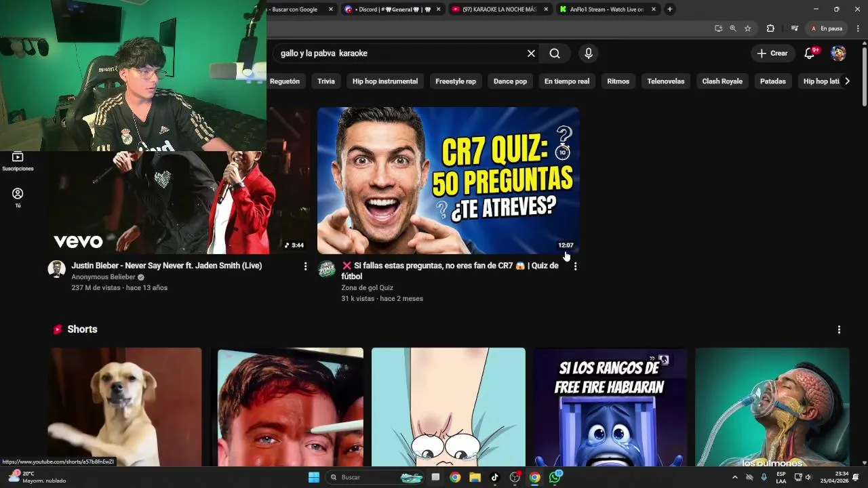868x488 pixels.
Task: Clear the search box with the X icon
Action: pos(531,54)
